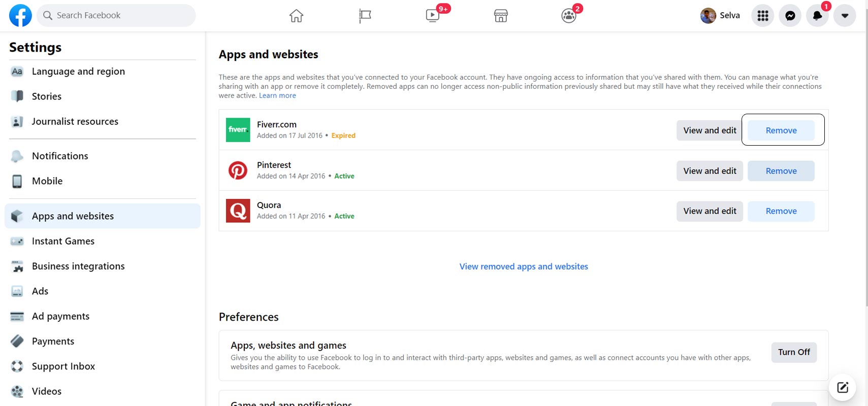View and edit Pinterest app

click(710, 171)
